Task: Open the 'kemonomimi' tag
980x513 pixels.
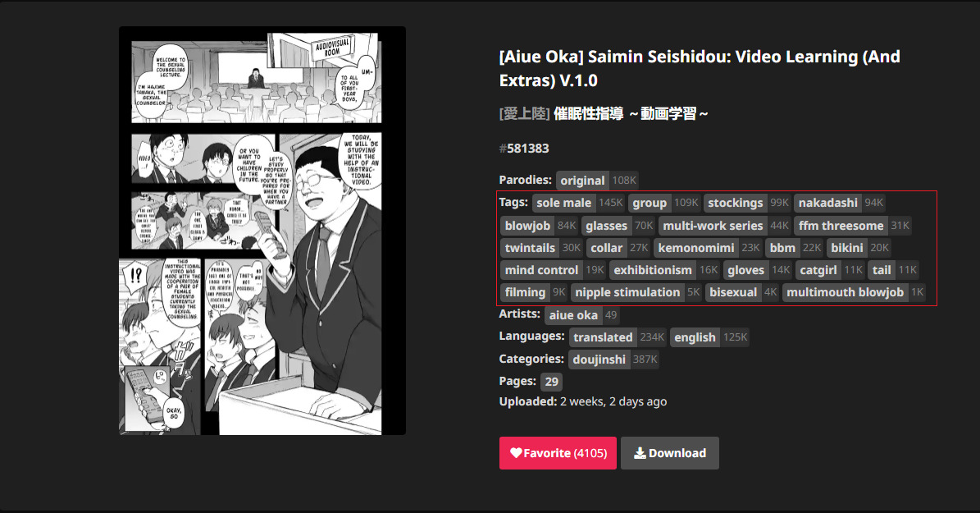Action: [708, 248]
